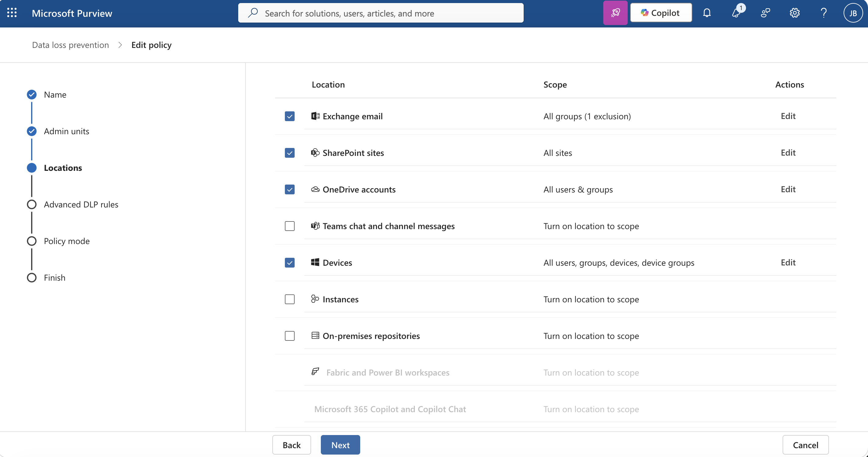Click the 'All sites' scope text

[x=558, y=153]
